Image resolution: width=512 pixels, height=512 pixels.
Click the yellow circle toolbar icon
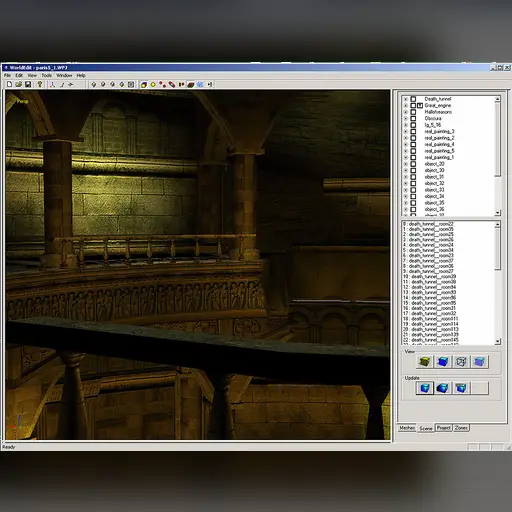coord(153,85)
